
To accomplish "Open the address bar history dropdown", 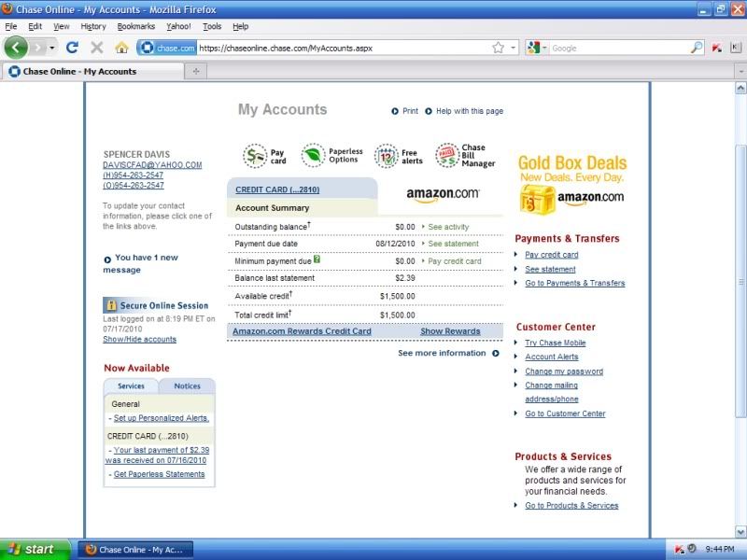I will click(x=513, y=48).
